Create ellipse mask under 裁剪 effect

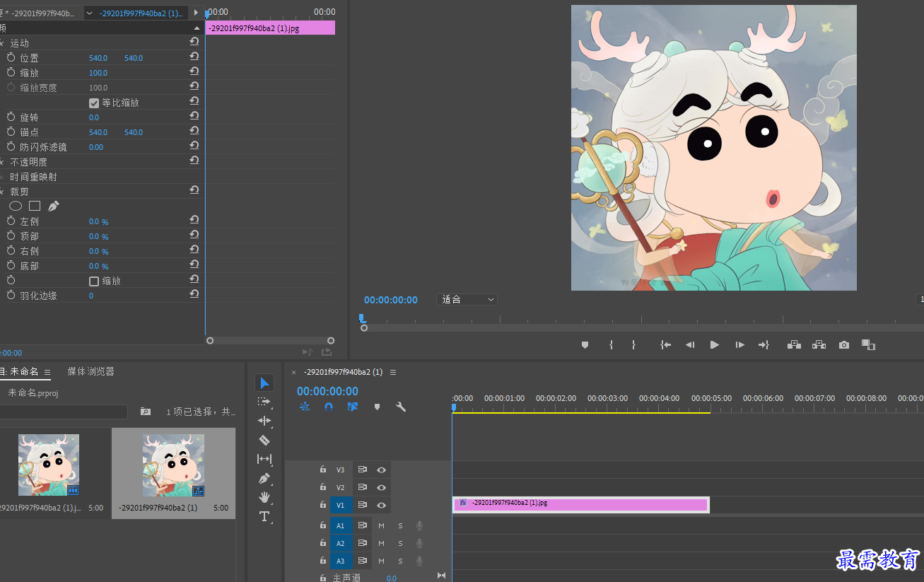point(16,206)
